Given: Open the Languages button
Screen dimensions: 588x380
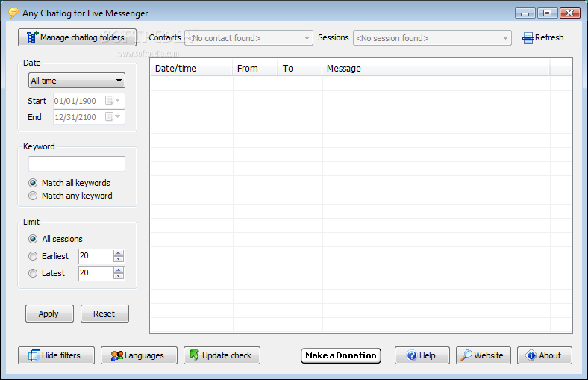Looking at the screenshot, I should pyautogui.click(x=139, y=355).
